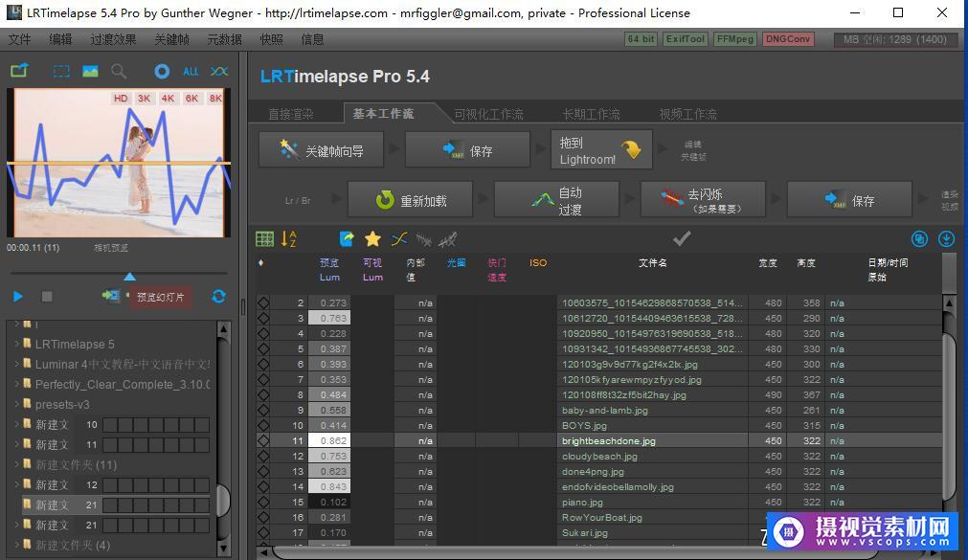Expand the LRTimelapse 5 folder
This screenshot has width=968, height=560.
16,344
